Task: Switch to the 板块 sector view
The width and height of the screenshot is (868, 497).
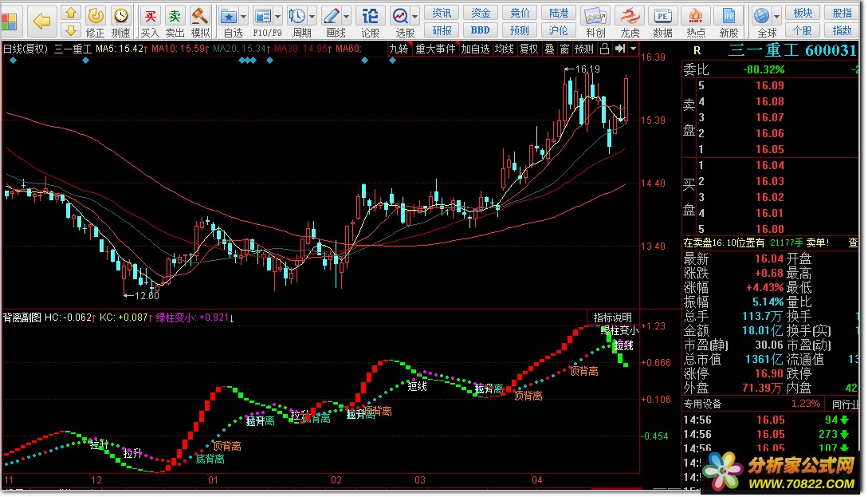Action: [x=803, y=13]
